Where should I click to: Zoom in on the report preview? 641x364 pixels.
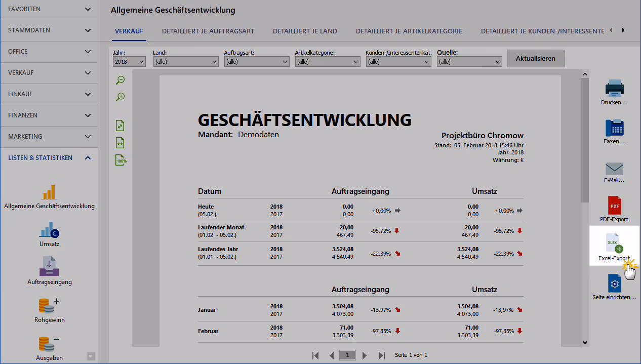point(120,97)
